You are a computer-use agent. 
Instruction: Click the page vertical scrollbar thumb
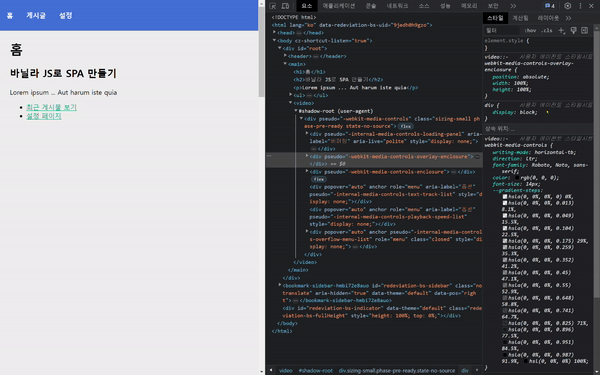tap(261, 51)
